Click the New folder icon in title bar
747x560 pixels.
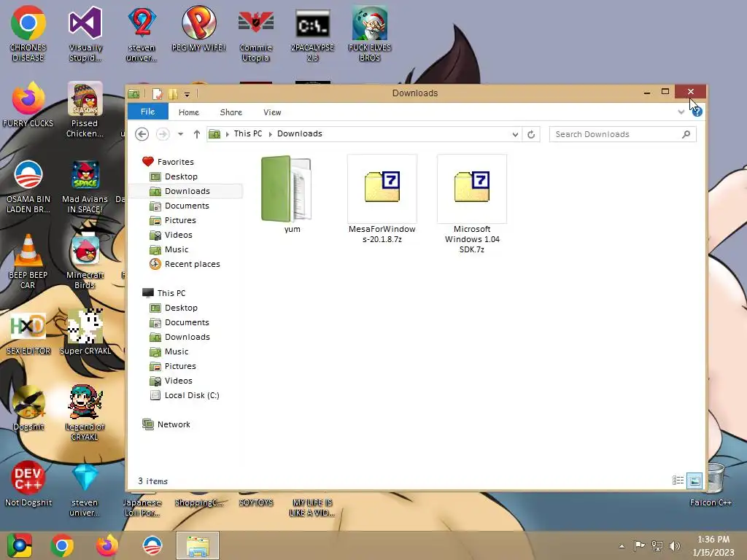[172, 94]
